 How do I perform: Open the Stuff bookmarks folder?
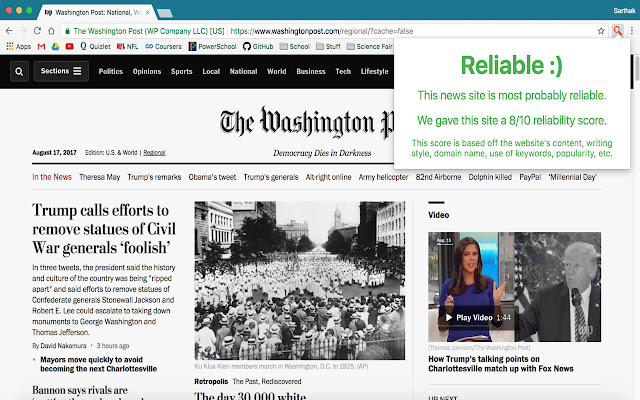click(328, 47)
